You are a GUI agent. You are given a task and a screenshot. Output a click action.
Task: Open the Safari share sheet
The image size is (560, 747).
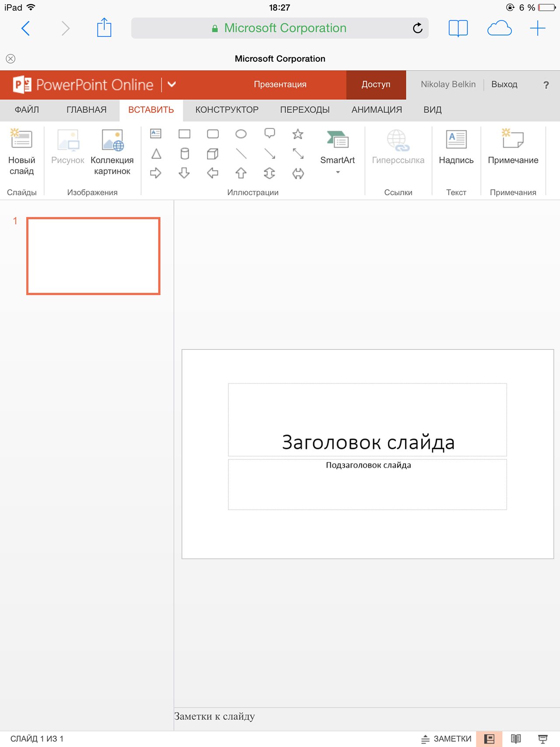click(104, 28)
